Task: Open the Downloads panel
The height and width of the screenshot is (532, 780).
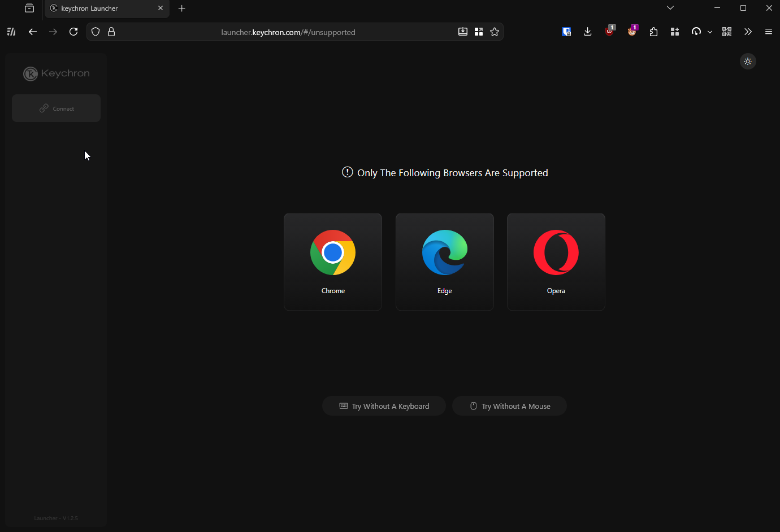Action: pyautogui.click(x=588, y=32)
